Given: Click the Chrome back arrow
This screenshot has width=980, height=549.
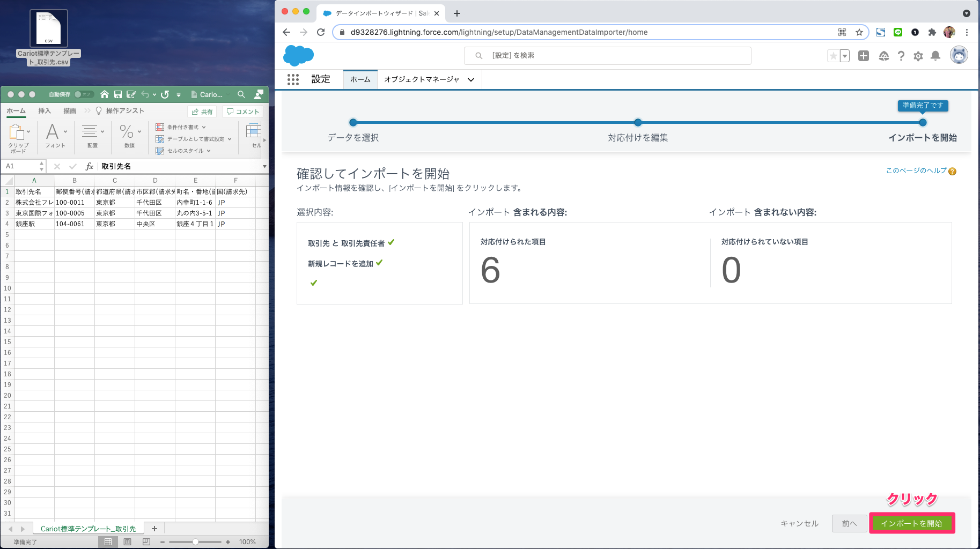Looking at the screenshot, I should 286,32.
